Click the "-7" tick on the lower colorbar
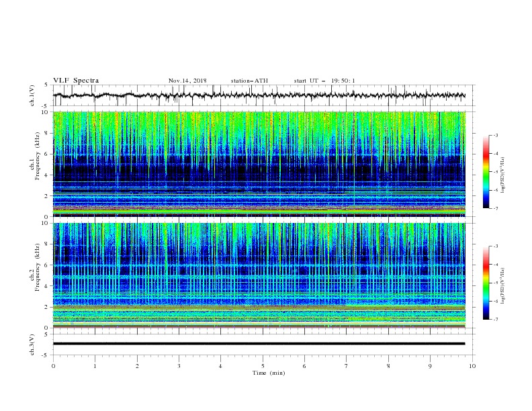This screenshot has width=532, height=411. [495, 319]
